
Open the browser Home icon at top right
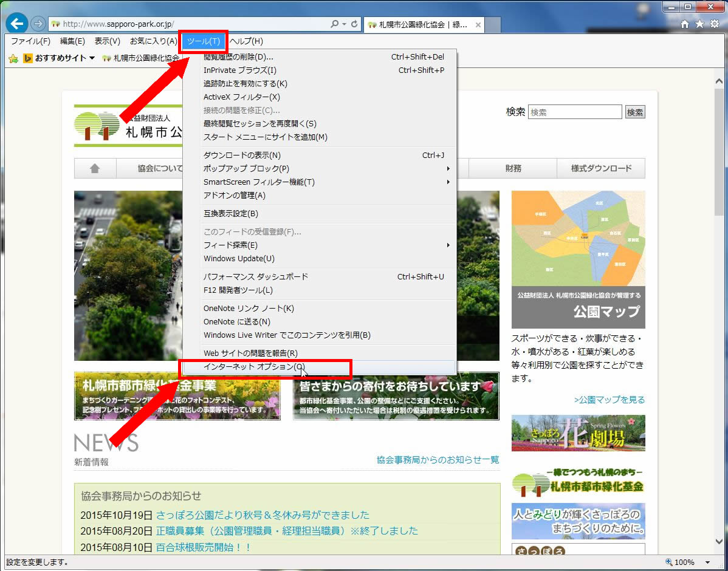pos(685,24)
